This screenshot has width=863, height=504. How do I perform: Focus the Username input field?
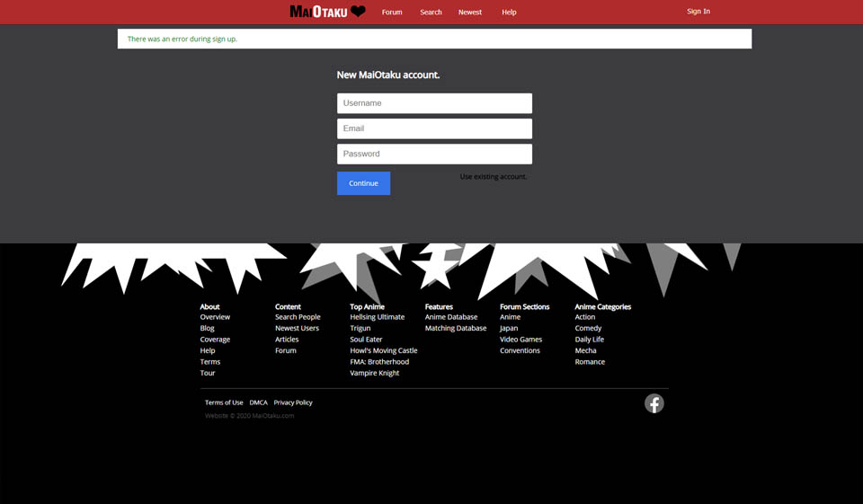[x=434, y=103]
